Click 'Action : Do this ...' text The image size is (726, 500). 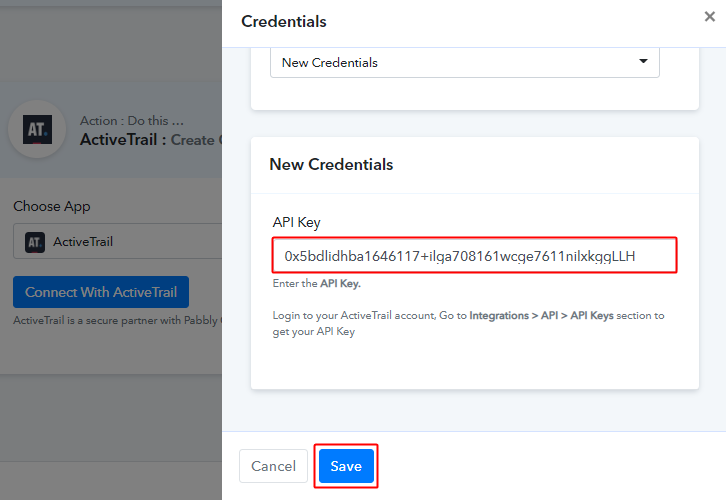click(x=132, y=121)
